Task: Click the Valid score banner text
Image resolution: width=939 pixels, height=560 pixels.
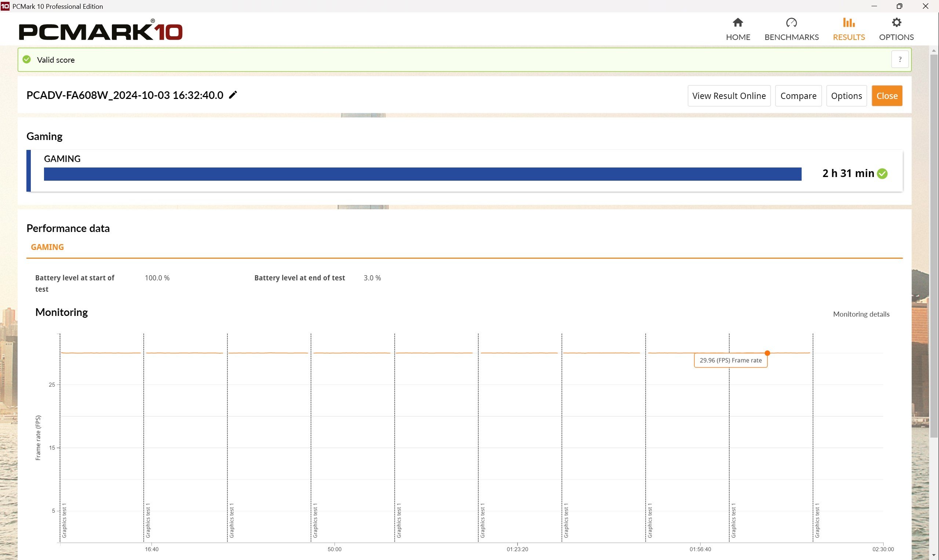Action: 55,60
